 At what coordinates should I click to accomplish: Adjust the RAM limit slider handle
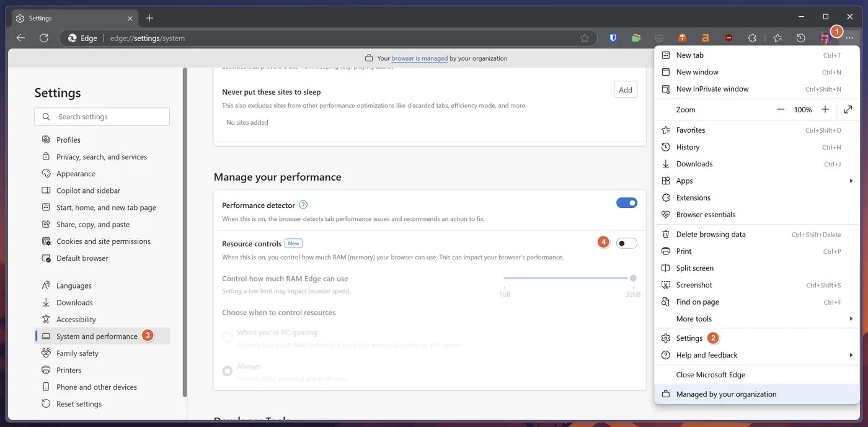[633, 278]
